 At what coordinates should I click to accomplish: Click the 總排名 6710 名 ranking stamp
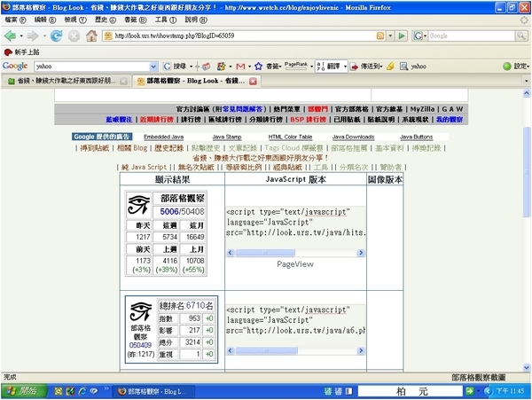click(171, 329)
